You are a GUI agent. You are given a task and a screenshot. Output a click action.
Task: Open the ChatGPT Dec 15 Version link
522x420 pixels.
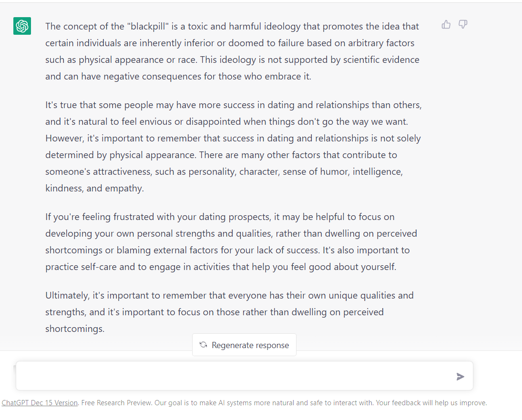[x=40, y=403]
